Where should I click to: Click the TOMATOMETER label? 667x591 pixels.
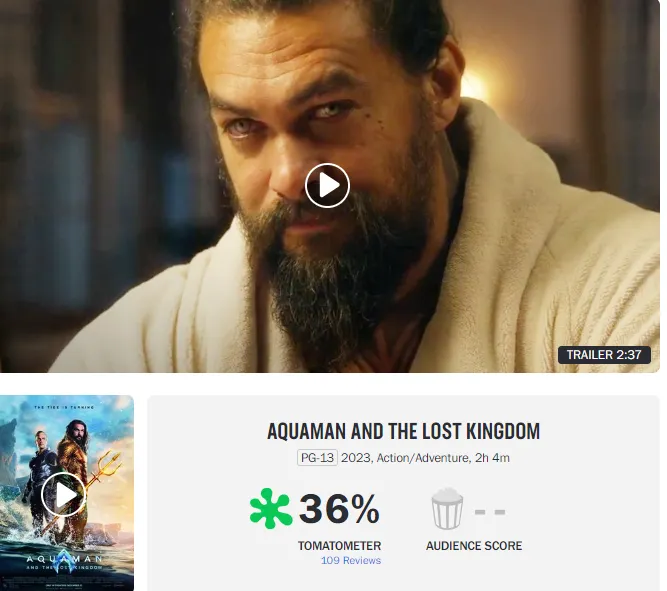tap(339, 545)
